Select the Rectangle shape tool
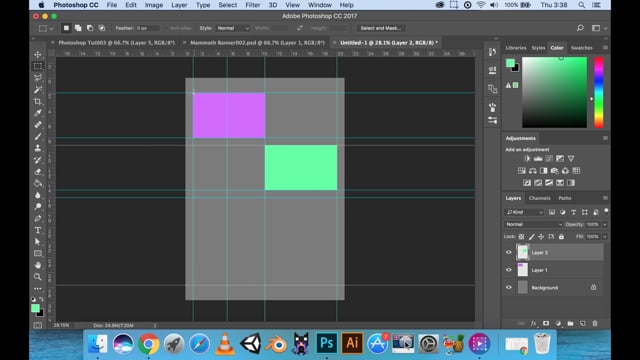 [38, 253]
